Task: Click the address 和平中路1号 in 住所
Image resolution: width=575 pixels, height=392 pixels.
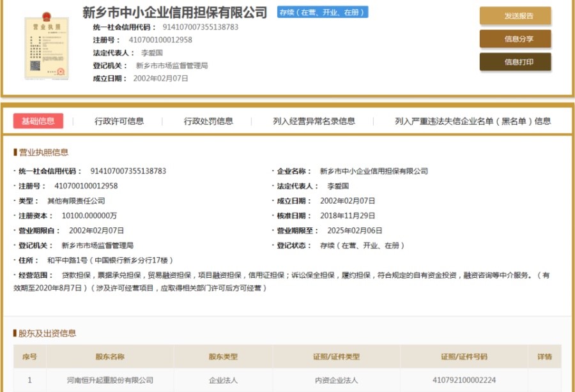Action: 110,260
